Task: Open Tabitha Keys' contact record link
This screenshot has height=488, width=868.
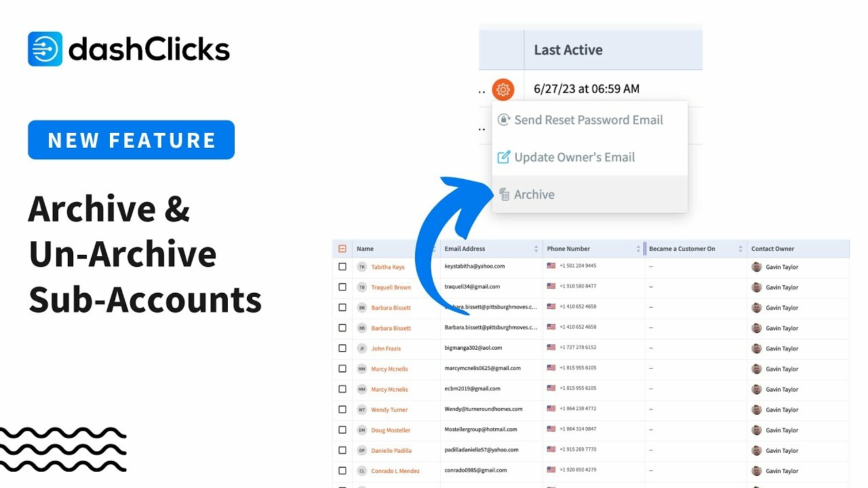Action: 387,266
